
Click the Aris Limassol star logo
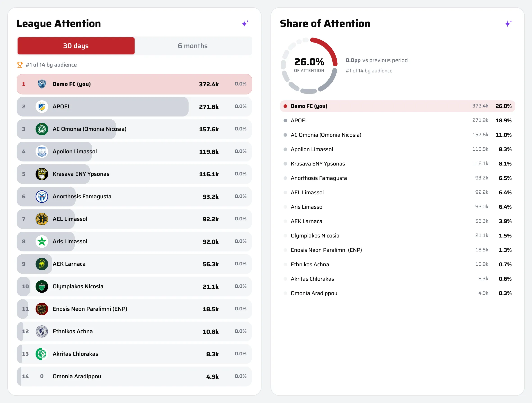tap(42, 242)
